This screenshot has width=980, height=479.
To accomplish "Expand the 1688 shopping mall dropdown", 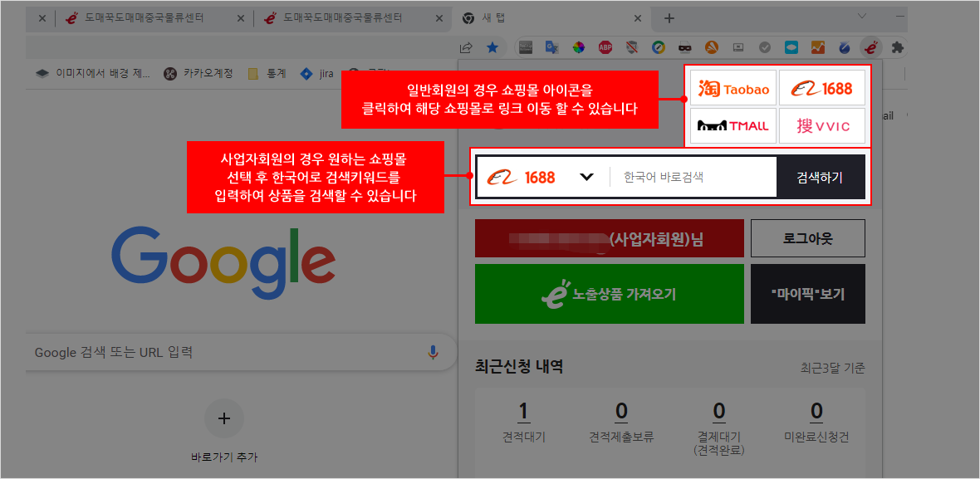I will 586,177.
